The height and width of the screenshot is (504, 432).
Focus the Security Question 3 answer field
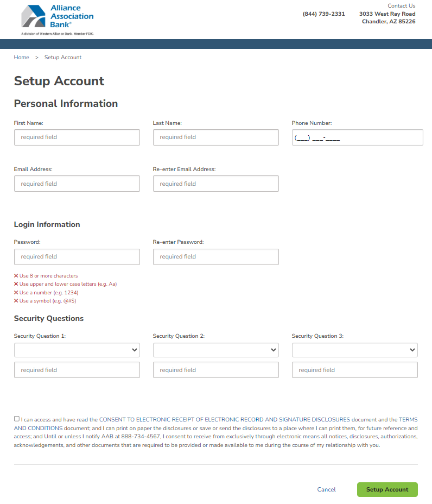pyautogui.click(x=354, y=370)
